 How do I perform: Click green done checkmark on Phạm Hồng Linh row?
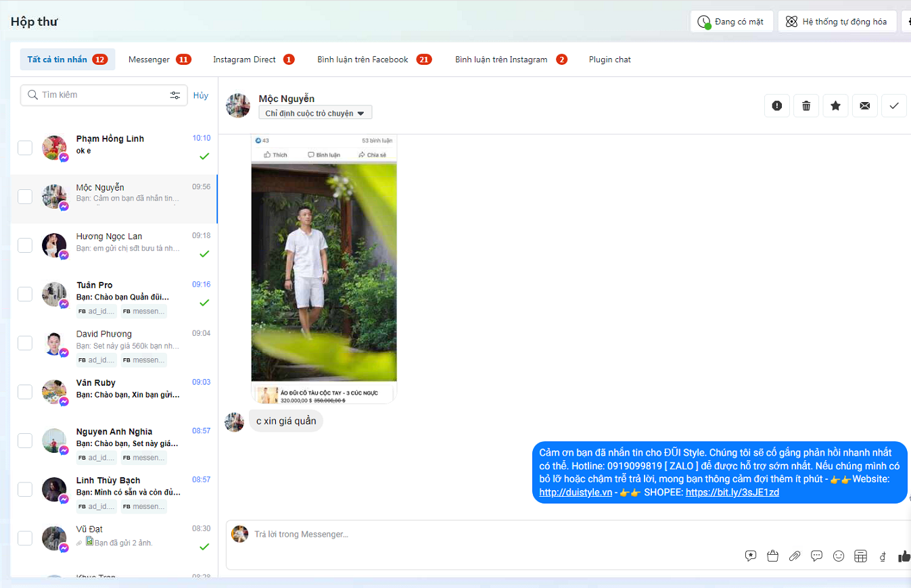point(204,156)
